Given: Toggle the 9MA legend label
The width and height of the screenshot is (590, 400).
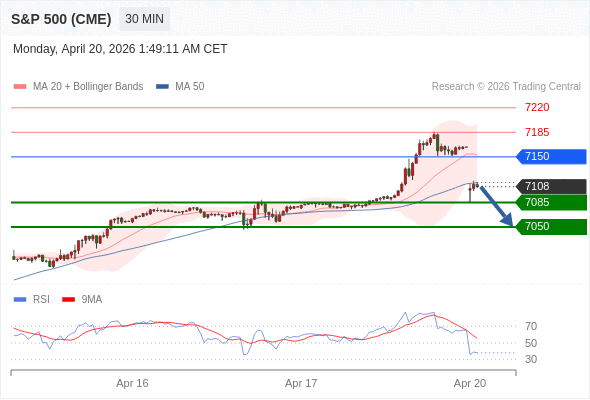Looking at the screenshot, I should click(92, 300).
